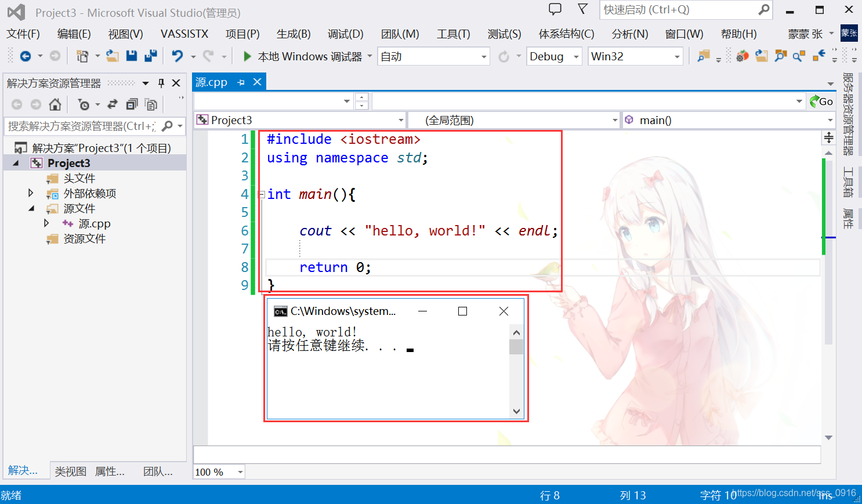Open the 100 % zoom dropdown

[x=240, y=472]
